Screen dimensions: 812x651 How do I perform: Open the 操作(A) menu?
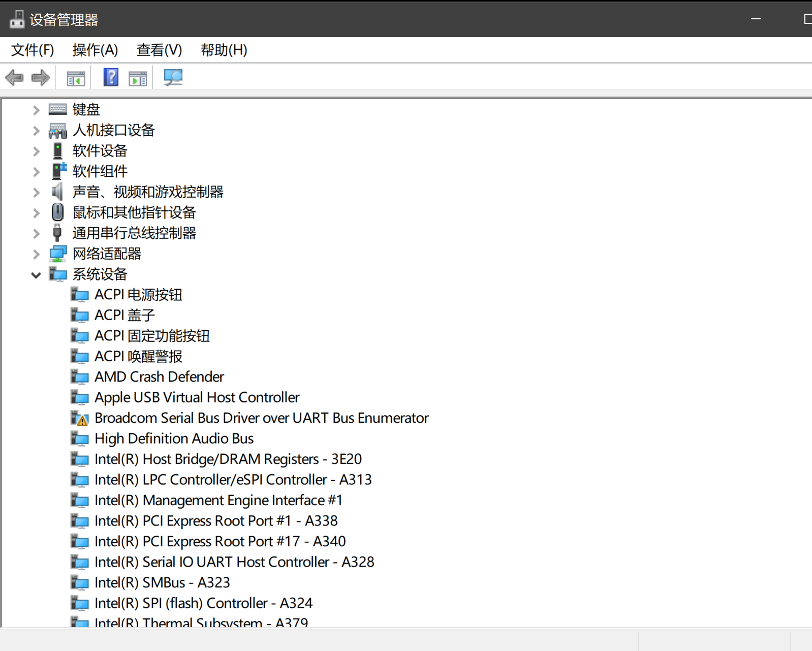[95, 50]
